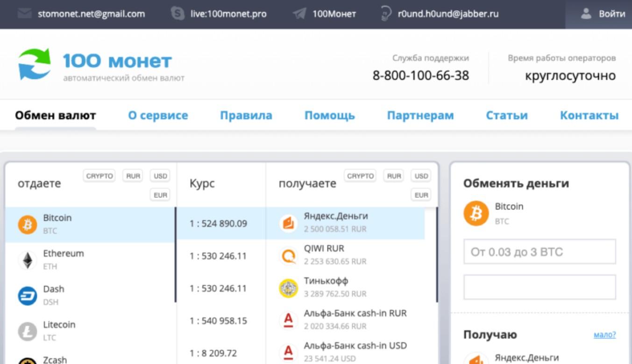Viewport: 632px width, 364px height.
Task: Click the Альфа-Банк cash-in USD icon
Action: pos(288,353)
